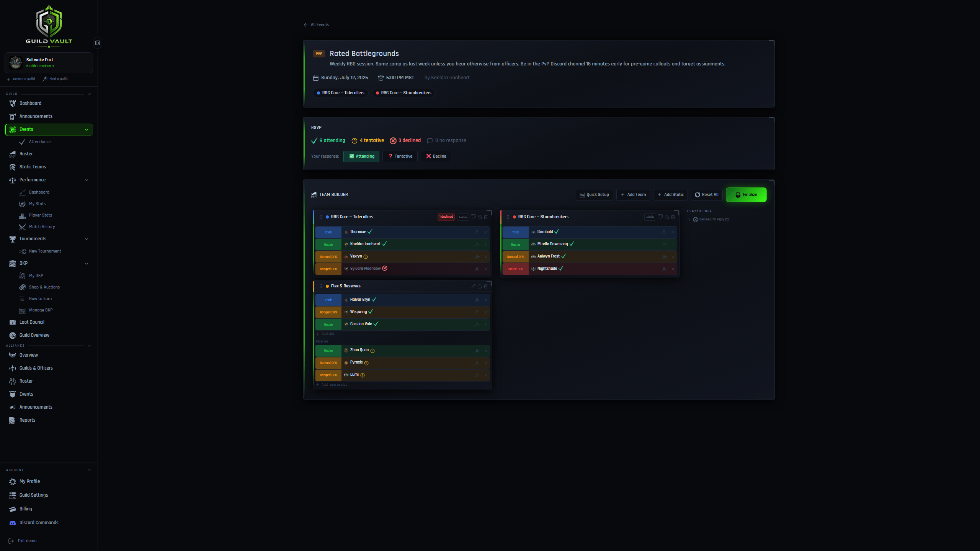Click Quick Setup in Team Builder
980x551 pixels.
595,195
